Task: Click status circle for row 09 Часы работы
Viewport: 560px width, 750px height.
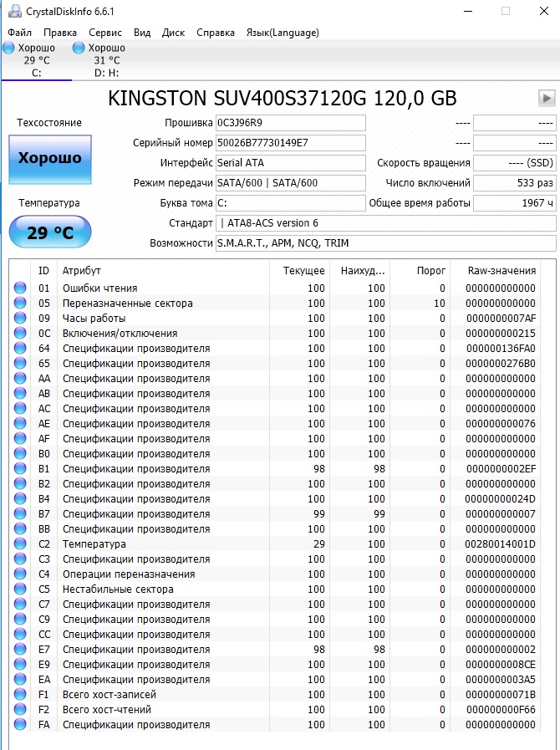Action: [x=20, y=318]
